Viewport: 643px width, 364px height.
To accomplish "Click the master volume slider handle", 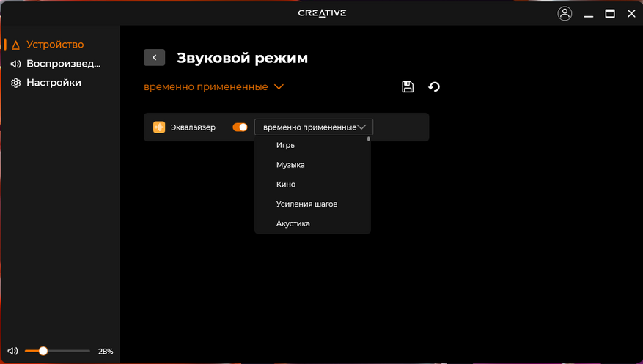I will point(43,351).
